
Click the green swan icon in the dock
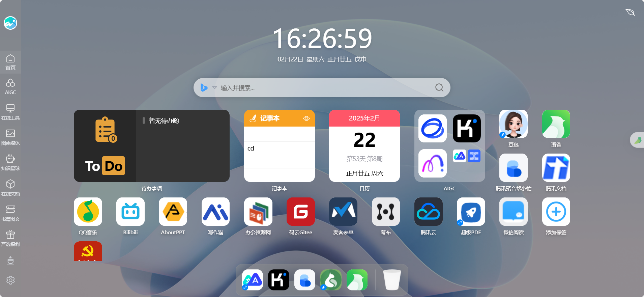[331, 280]
